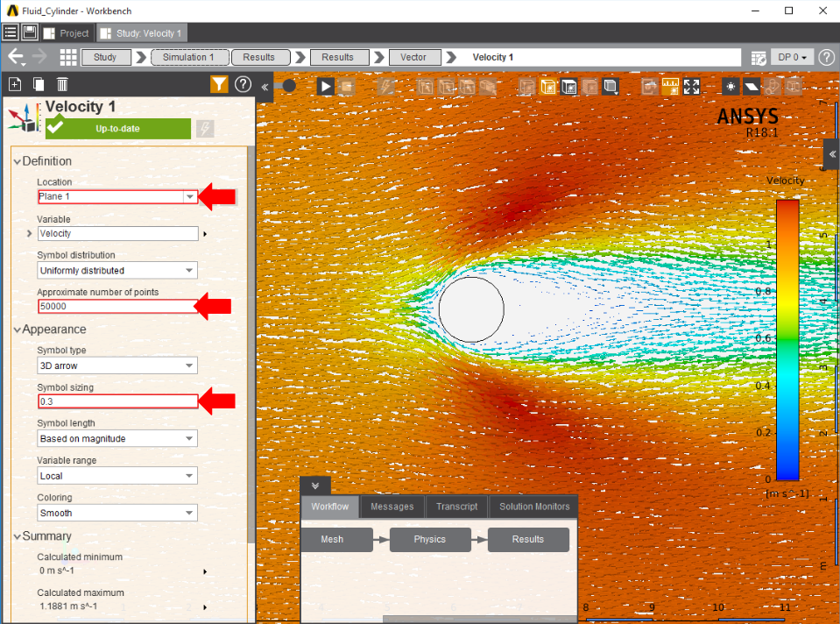Open the Symbol type 3D arrow dropdown
The width and height of the screenshot is (840, 624).
[x=117, y=365]
